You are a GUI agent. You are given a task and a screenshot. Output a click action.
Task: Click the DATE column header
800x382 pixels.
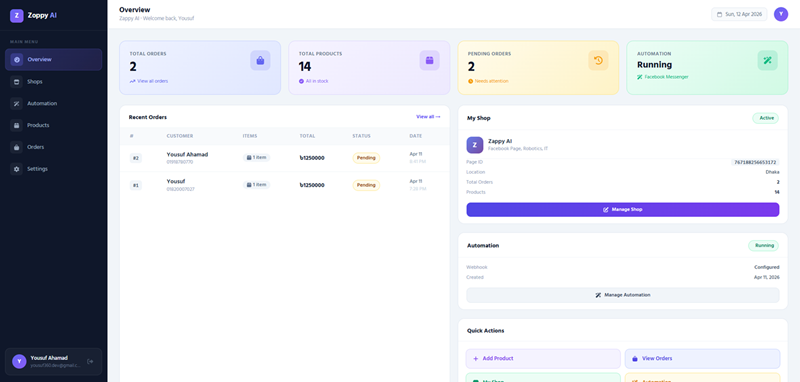tap(416, 136)
